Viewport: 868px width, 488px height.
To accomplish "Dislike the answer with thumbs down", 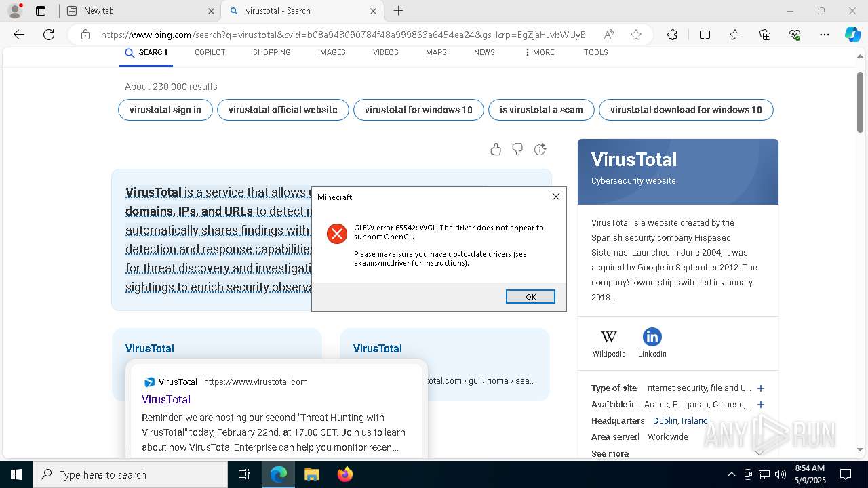I will pos(517,149).
